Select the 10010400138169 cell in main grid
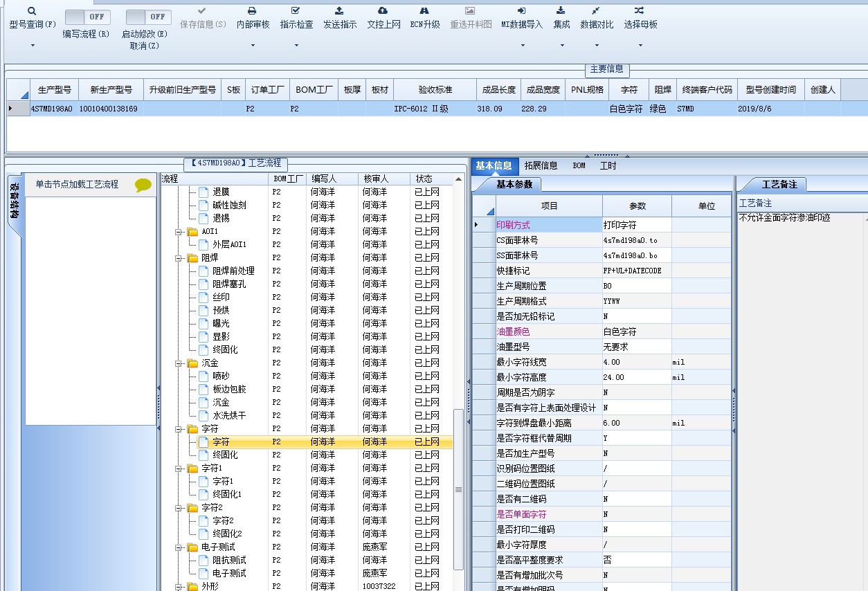Image resolution: width=868 pixels, height=591 pixels. click(109, 109)
